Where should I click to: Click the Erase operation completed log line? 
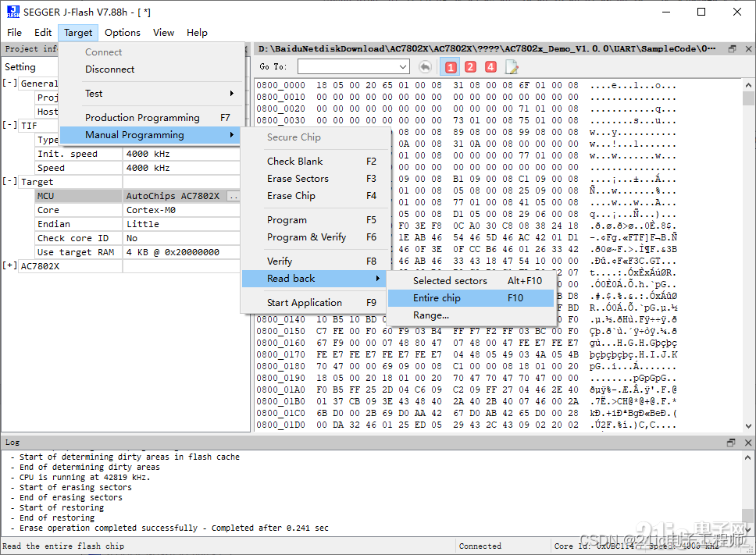point(169,528)
